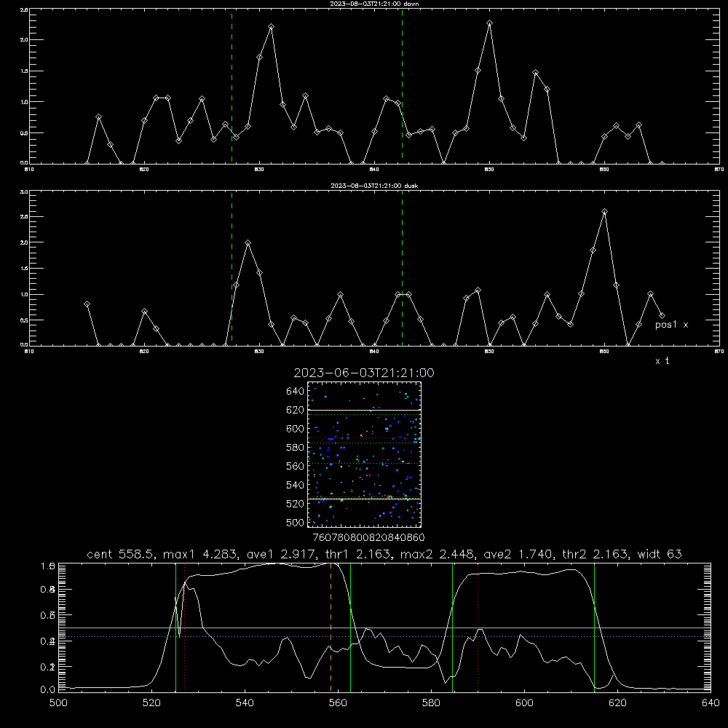Select the 'thr1 2.163' value

[x=358, y=554]
